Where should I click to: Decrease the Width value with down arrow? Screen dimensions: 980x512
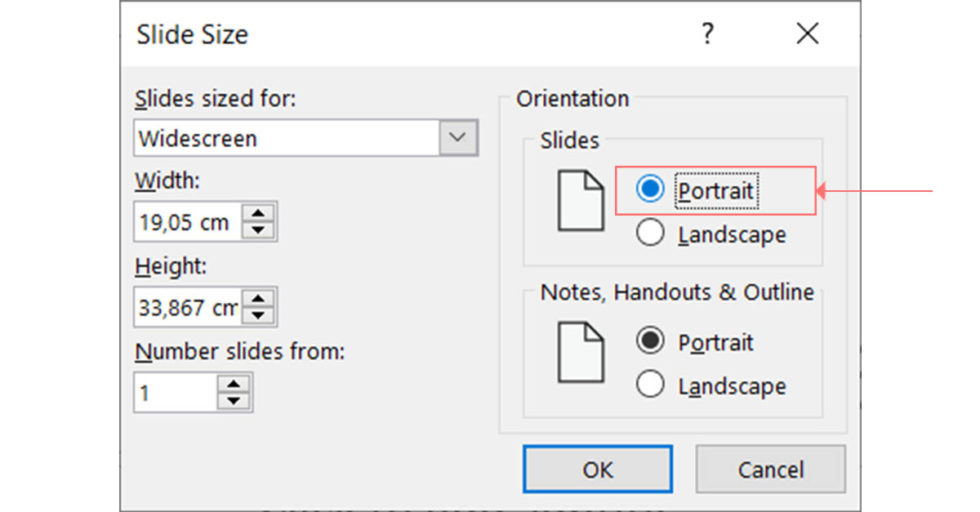point(258,230)
